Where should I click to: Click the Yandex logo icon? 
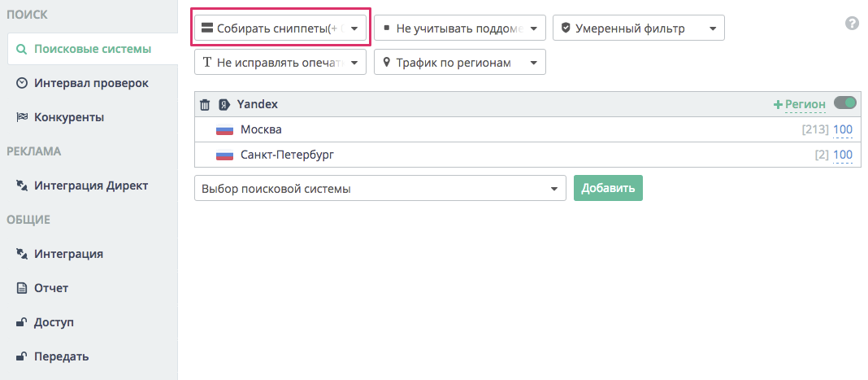click(224, 105)
